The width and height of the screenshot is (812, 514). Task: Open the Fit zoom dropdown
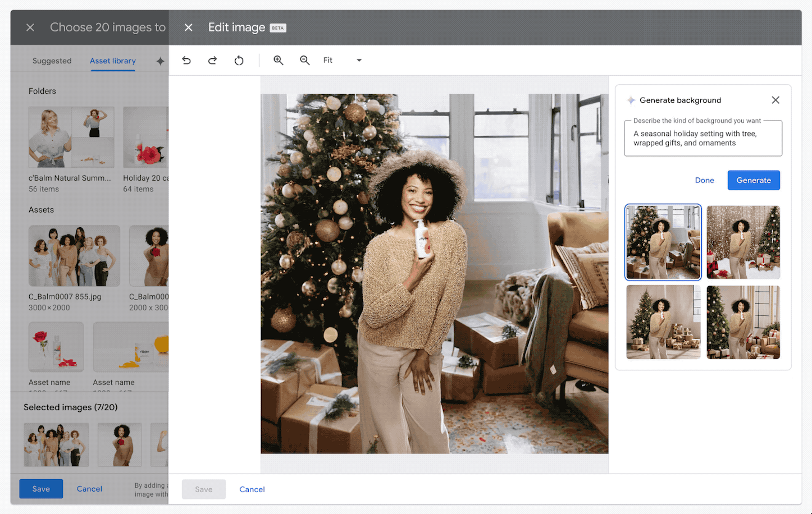pos(342,60)
